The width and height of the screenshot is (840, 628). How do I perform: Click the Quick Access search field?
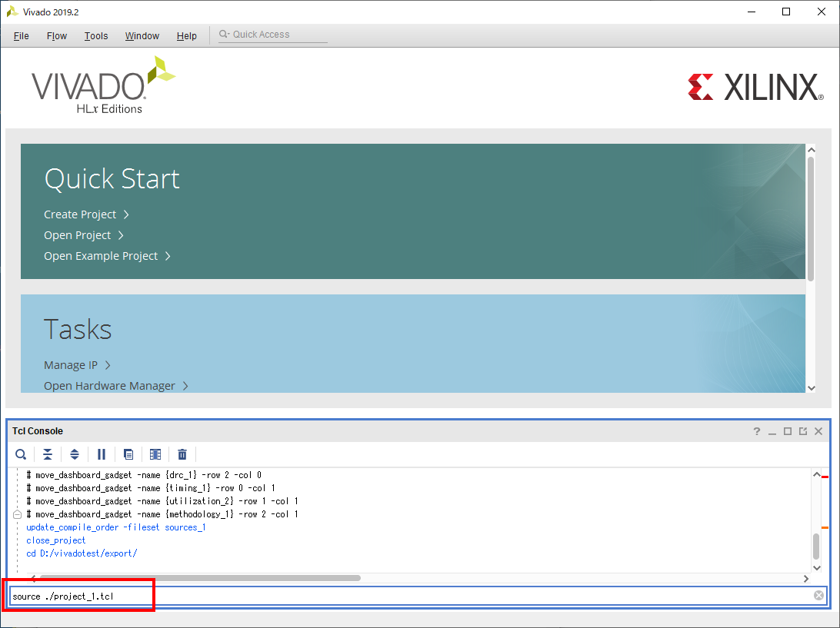coord(273,35)
